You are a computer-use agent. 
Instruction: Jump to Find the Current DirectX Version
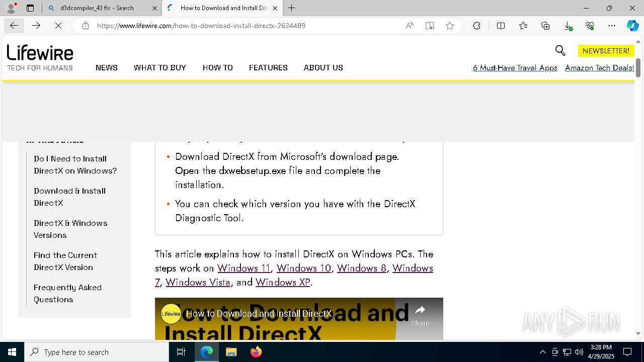click(65, 261)
